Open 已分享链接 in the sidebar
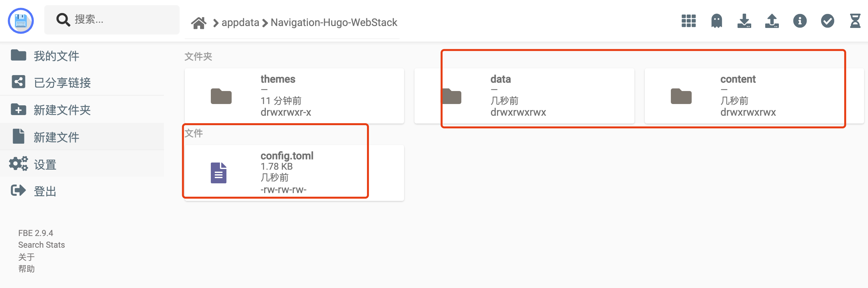Image resolution: width=868 pixels, height=288 pixels. point(62,83)
